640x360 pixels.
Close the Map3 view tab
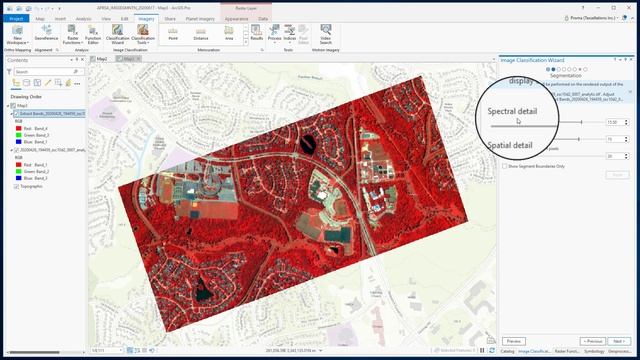pos(138,59)
